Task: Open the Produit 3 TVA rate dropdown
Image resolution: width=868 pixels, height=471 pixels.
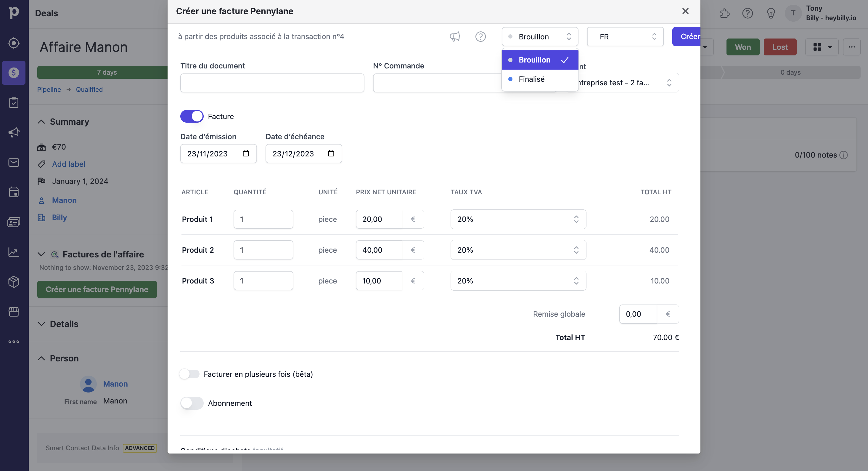Action: (518, 281)
